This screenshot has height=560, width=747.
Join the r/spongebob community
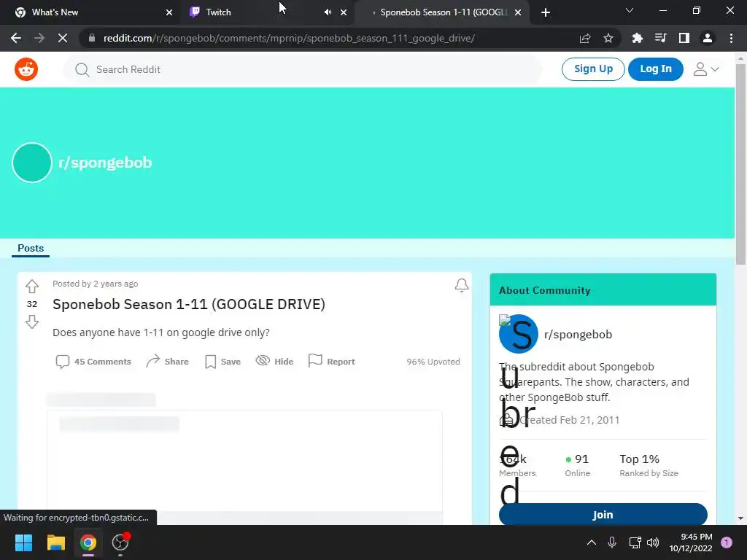tap(603, 515)
